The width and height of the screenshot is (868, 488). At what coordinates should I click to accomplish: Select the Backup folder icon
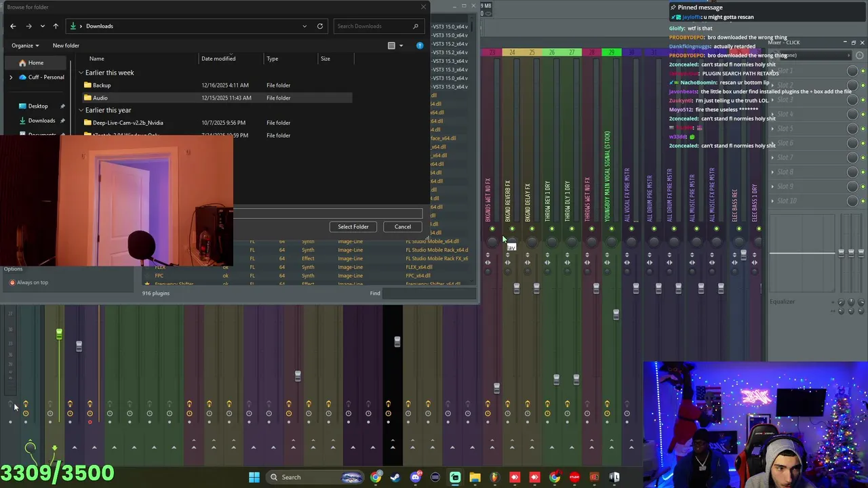click(x=87, y=85)
